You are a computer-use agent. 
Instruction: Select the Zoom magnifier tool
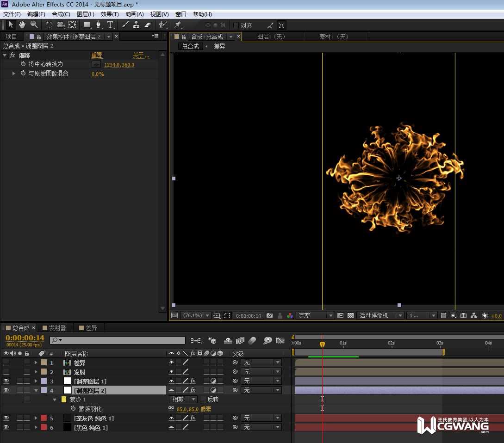coord(34,25)
